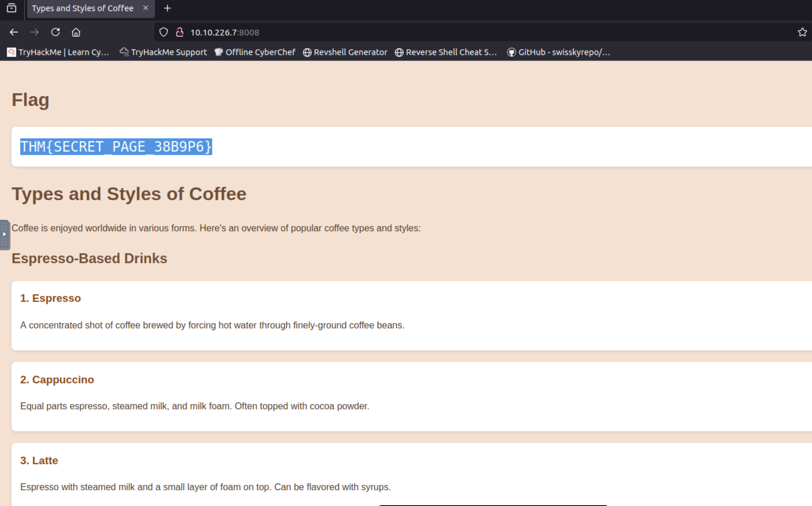This screenshot has height=506, width=812.
Task: Reload the current page
Action: pyautogui.click(x=55, y=32)
